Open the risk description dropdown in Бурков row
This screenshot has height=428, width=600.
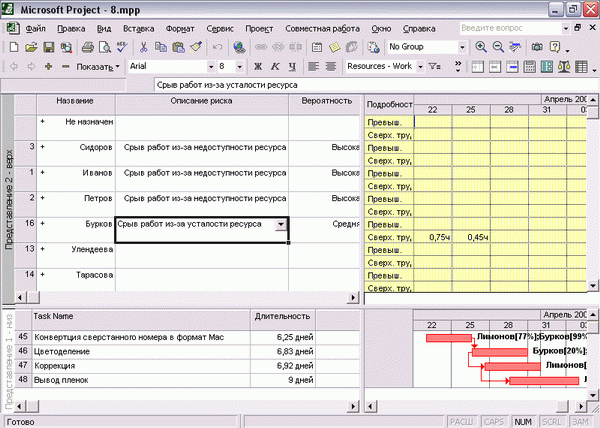click(x=281, y=225)
